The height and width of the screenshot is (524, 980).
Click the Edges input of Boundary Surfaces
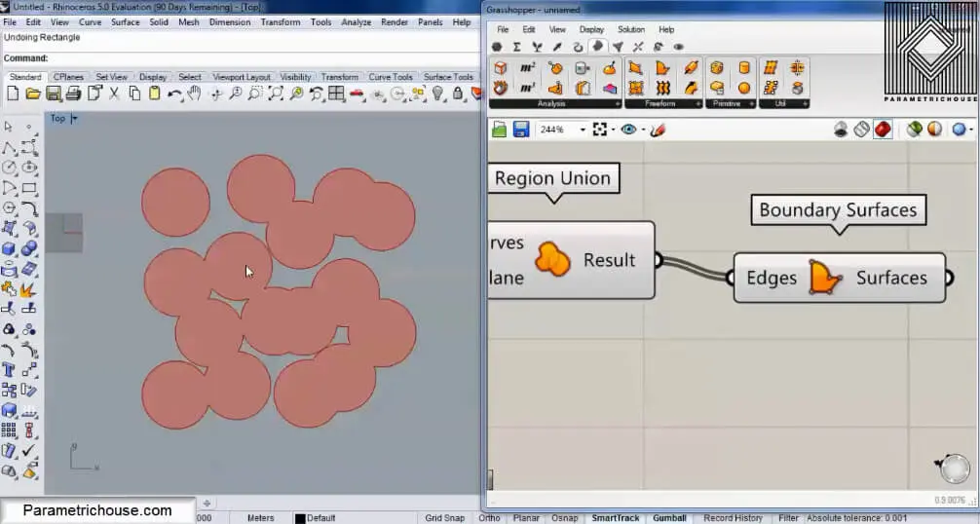tap(772, 278)
